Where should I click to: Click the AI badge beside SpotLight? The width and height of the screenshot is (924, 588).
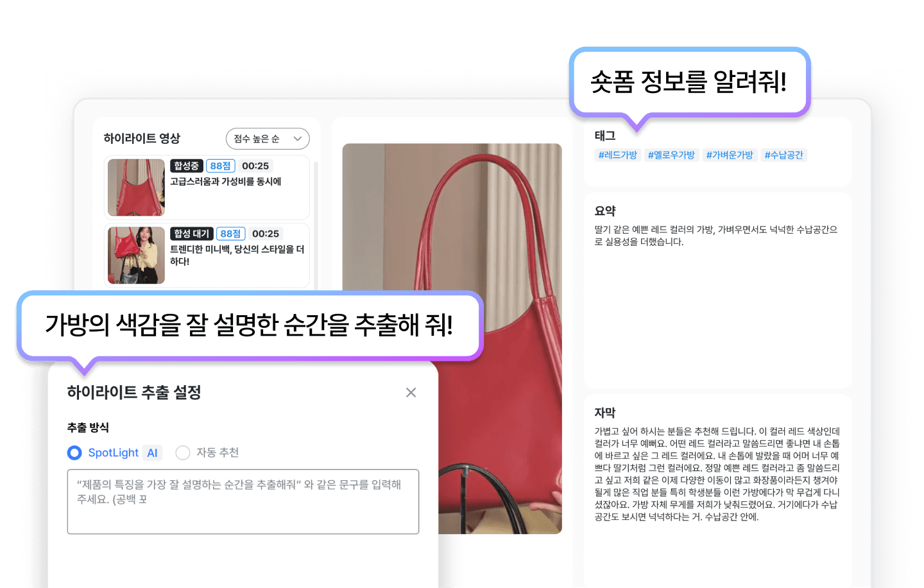[152, 453]
